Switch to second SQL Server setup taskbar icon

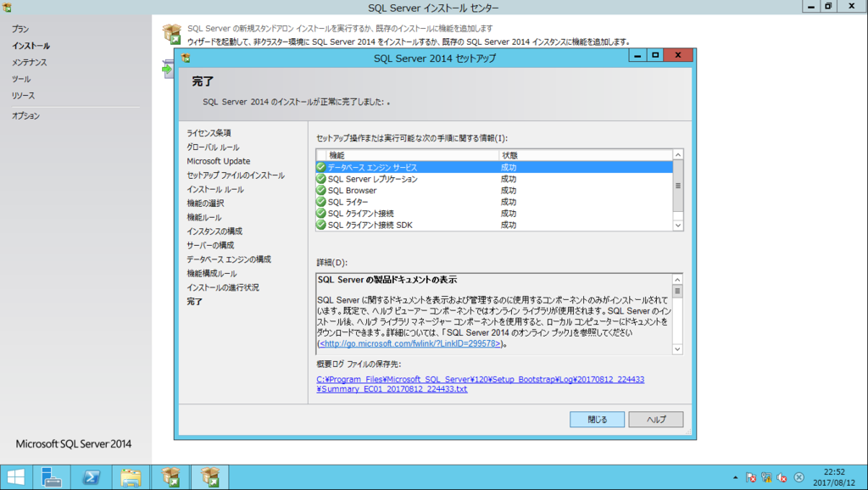[x=210, y=477]
